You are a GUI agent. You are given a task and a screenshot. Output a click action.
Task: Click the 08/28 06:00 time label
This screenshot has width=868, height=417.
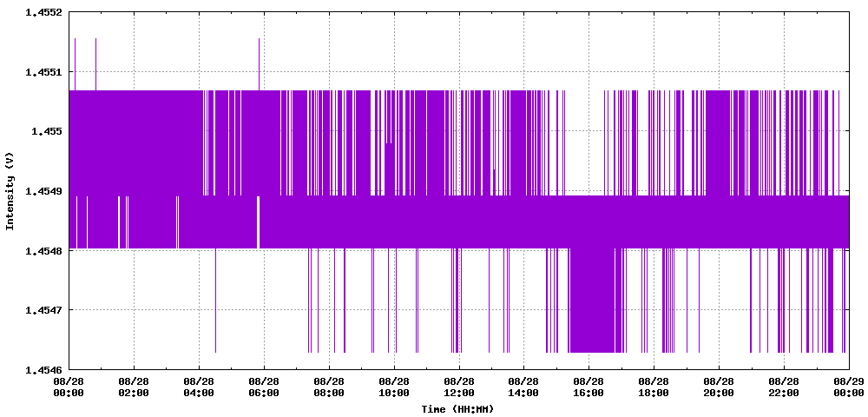coord(264,387)
